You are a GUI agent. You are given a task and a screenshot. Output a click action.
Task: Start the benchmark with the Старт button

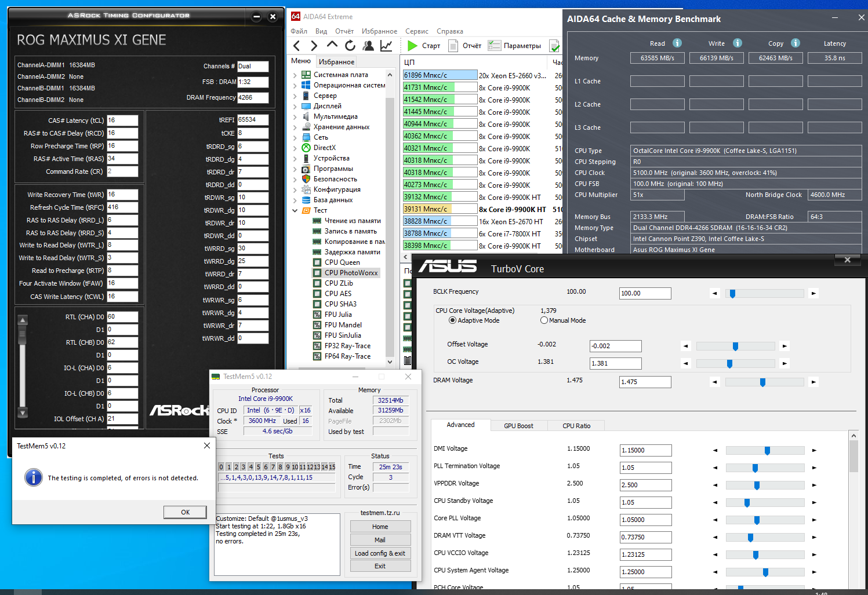(424, 46)
